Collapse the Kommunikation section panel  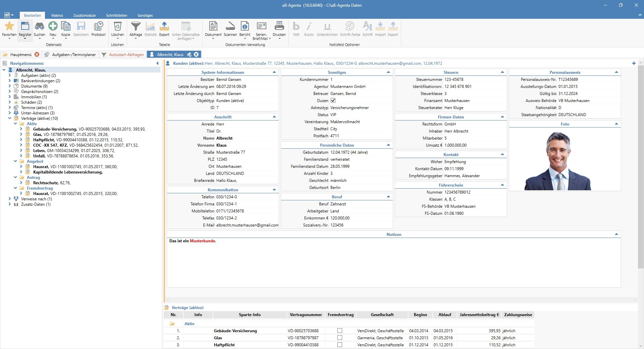274,190
